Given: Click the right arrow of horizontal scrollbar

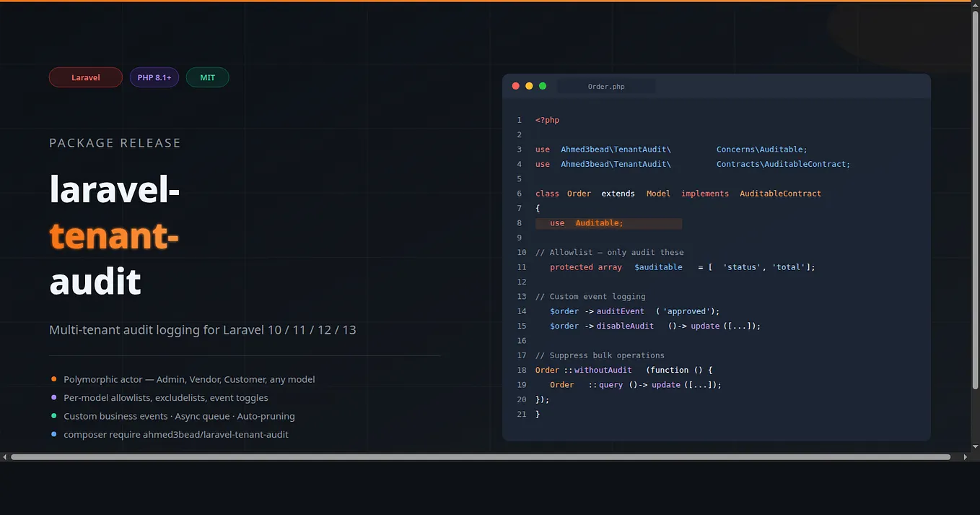Looking at the screenshot, I should tap(966, 457).
